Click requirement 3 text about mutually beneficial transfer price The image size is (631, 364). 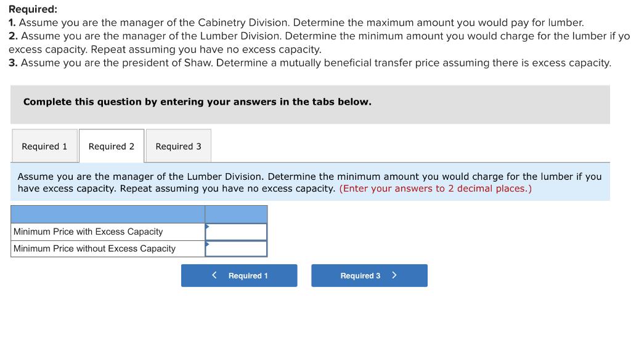(x=309, y=62)
